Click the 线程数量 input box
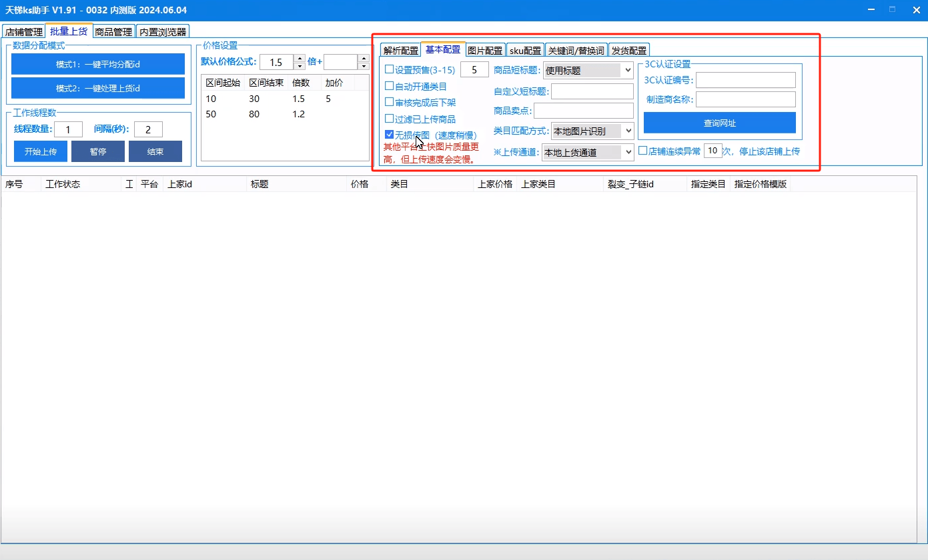The height and width of the screenshot is (560, 928). 68,129
